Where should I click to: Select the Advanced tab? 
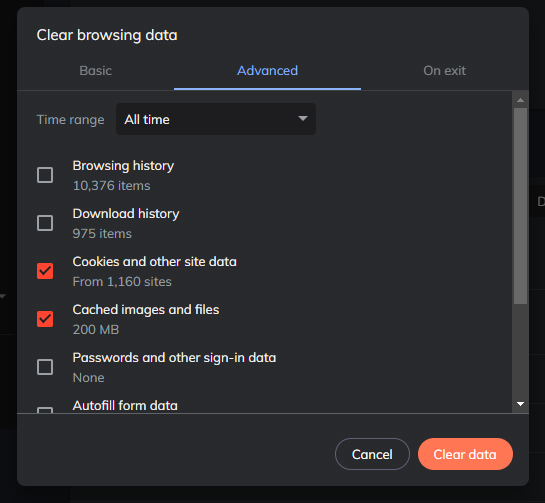[x=267, y=71]
